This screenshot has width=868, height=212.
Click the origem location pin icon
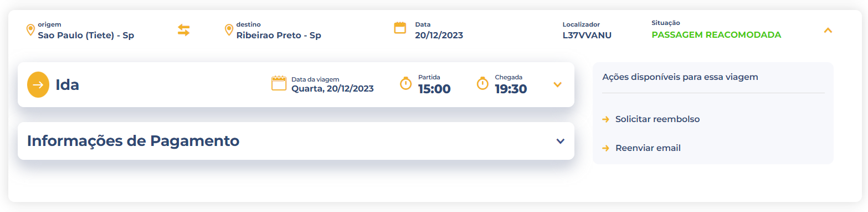[x=30, y=30]
